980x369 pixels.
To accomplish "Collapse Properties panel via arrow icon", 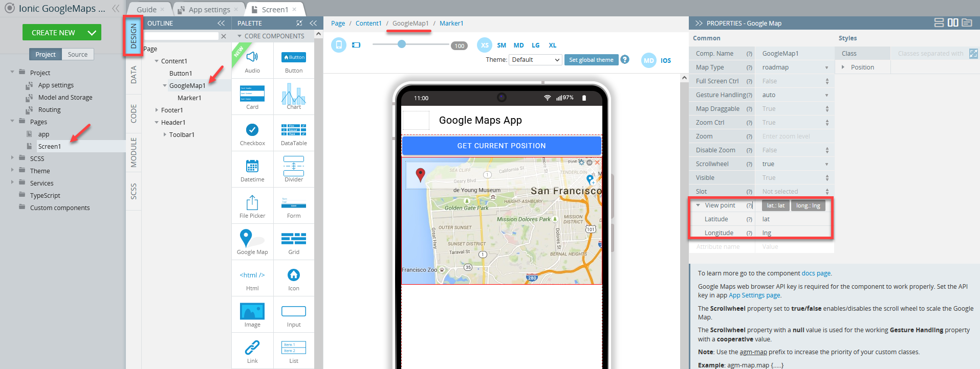I will click(699, 23).
